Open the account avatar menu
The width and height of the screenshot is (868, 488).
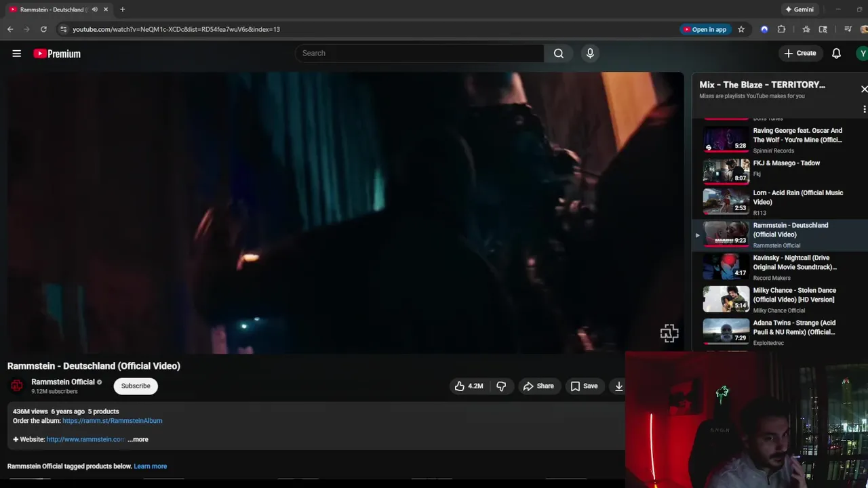pyautogui.click(x=863, y=53)
